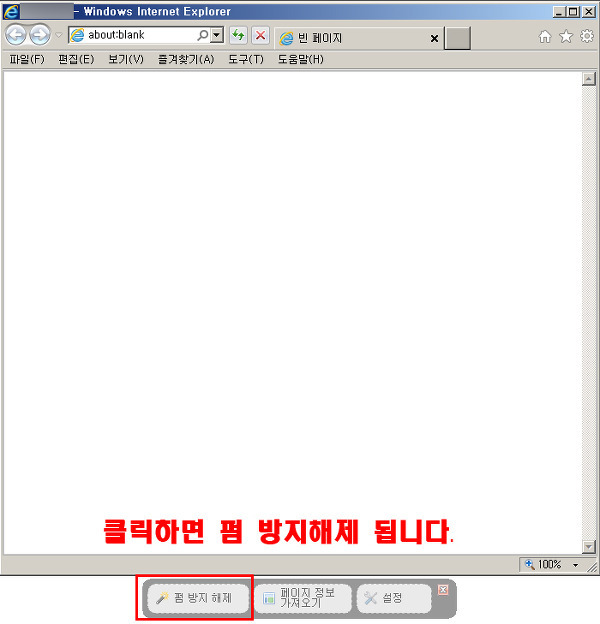Close the bottom toolbar with red X icon
The width and height of the screenshot is (600, 624).
(x=443, y=590)
